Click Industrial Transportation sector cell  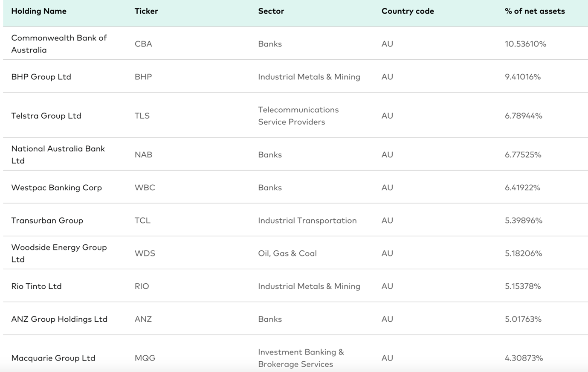pos(307,220)
